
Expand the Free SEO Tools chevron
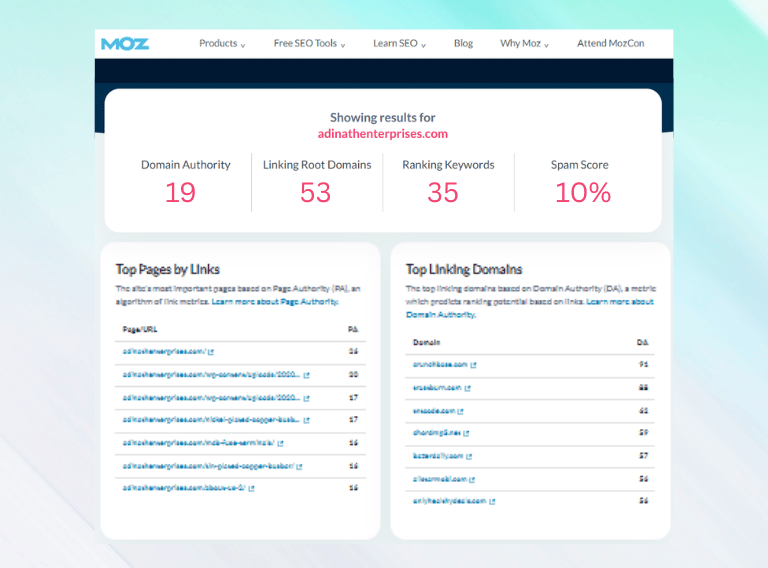click(x=343, y=45)
